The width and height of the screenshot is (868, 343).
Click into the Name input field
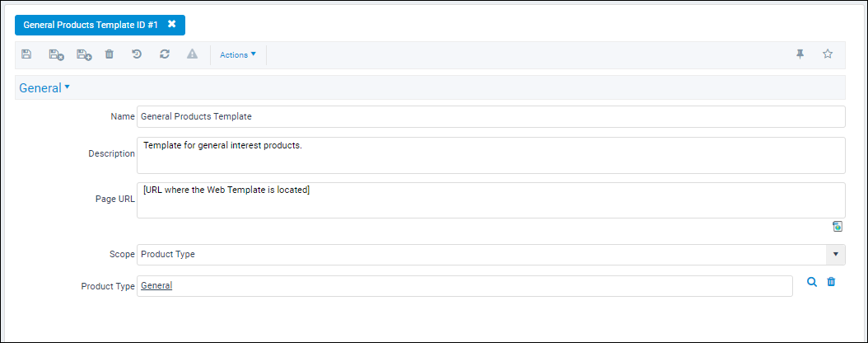pos(491,117)
